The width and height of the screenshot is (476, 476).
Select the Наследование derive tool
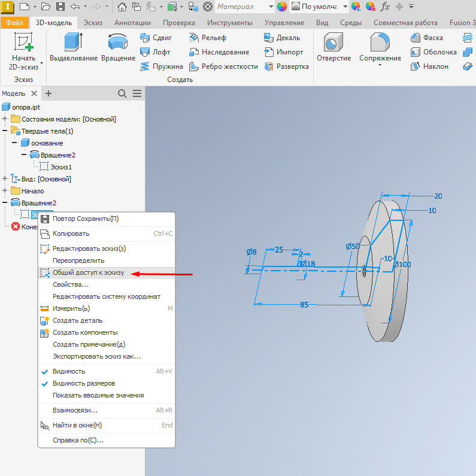tap(219, 52)
